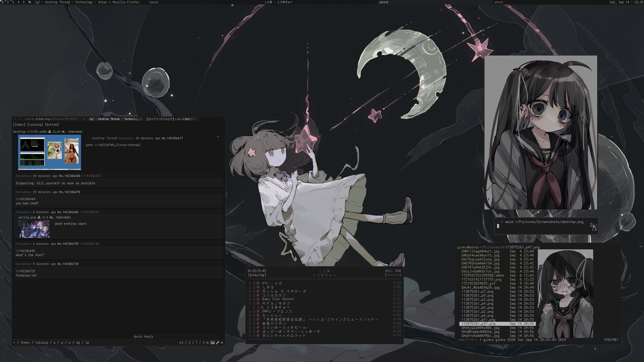Click the clock 'Sat, Sep 14 - 22:35'

coord(626,2)
